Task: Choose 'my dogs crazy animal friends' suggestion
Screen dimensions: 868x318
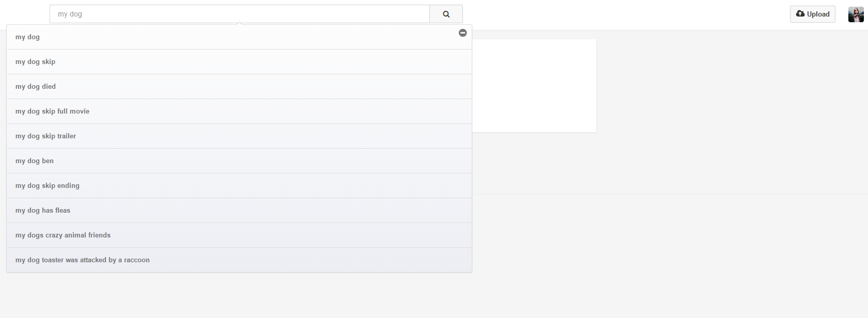Action: [x=63, y=235]
